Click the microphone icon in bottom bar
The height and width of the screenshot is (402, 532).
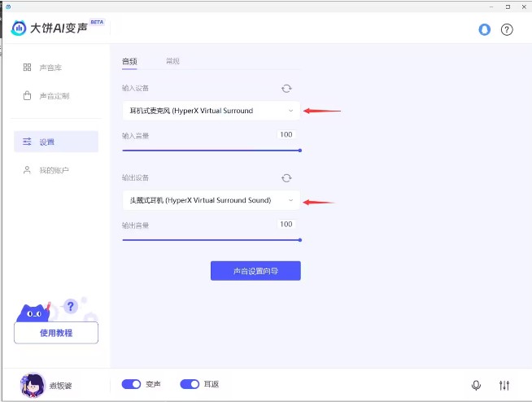click(476, 385)
